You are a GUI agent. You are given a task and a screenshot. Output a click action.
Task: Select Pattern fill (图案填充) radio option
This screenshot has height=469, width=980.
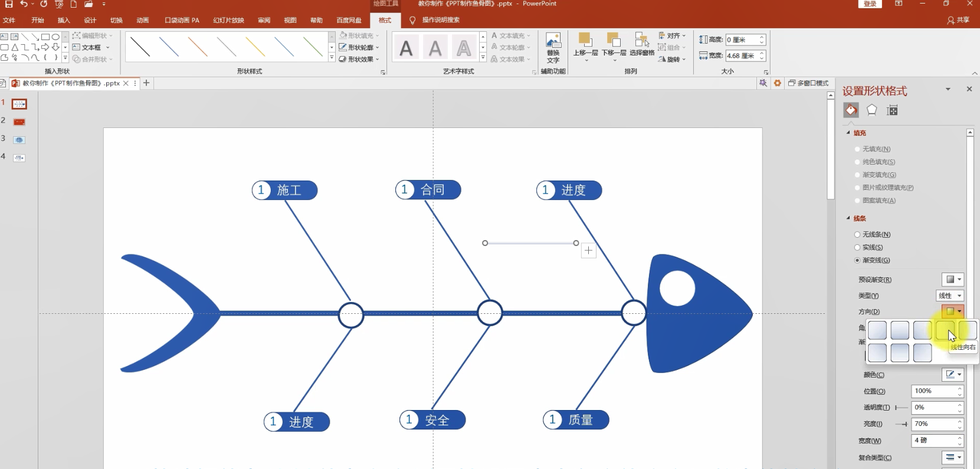(x=857, y=201)
